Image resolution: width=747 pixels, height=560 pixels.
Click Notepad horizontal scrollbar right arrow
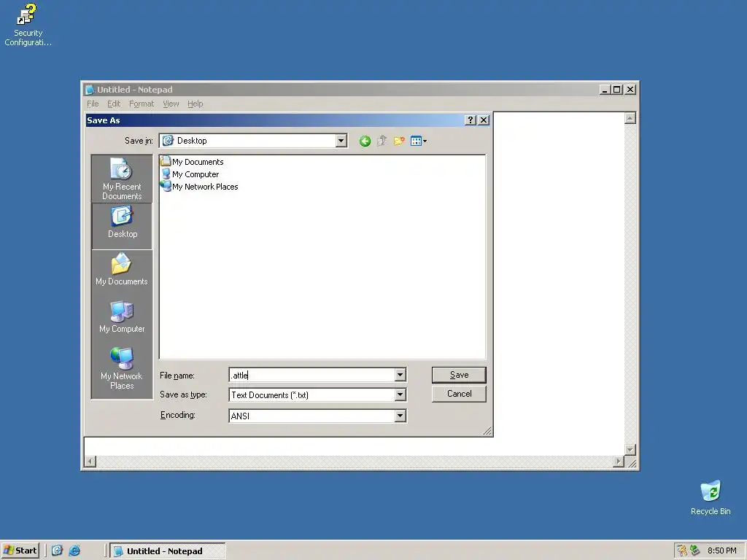[619, 462]
